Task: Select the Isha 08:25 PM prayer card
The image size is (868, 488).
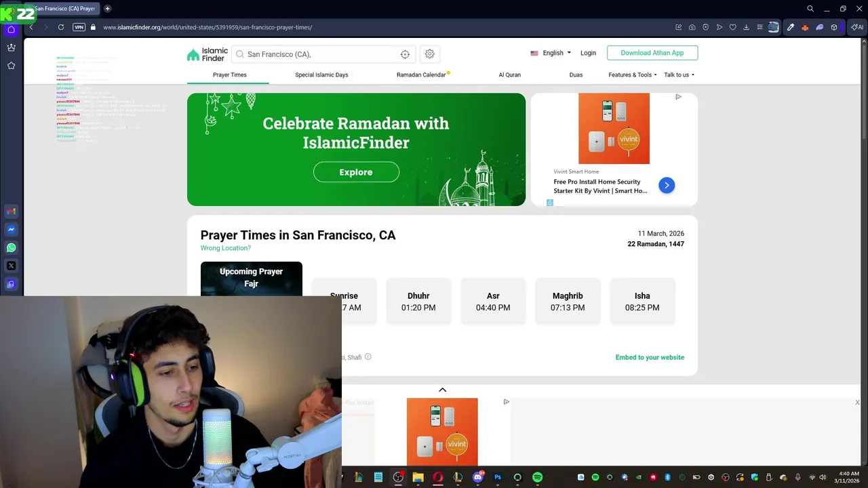Action: (642, 302)
